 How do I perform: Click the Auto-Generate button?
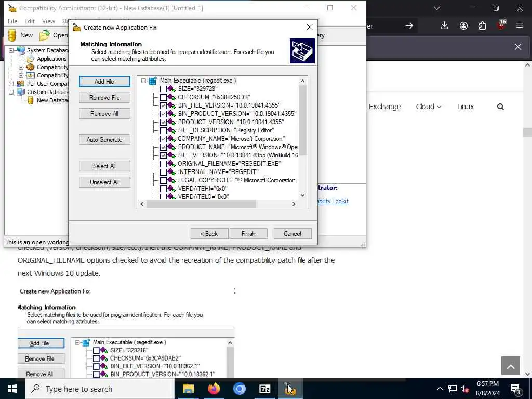click(x=104, y=140)
